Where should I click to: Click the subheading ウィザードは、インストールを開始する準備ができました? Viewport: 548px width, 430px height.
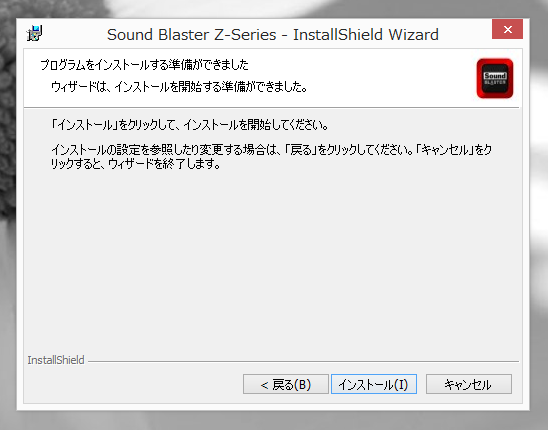tap(179, 87)
